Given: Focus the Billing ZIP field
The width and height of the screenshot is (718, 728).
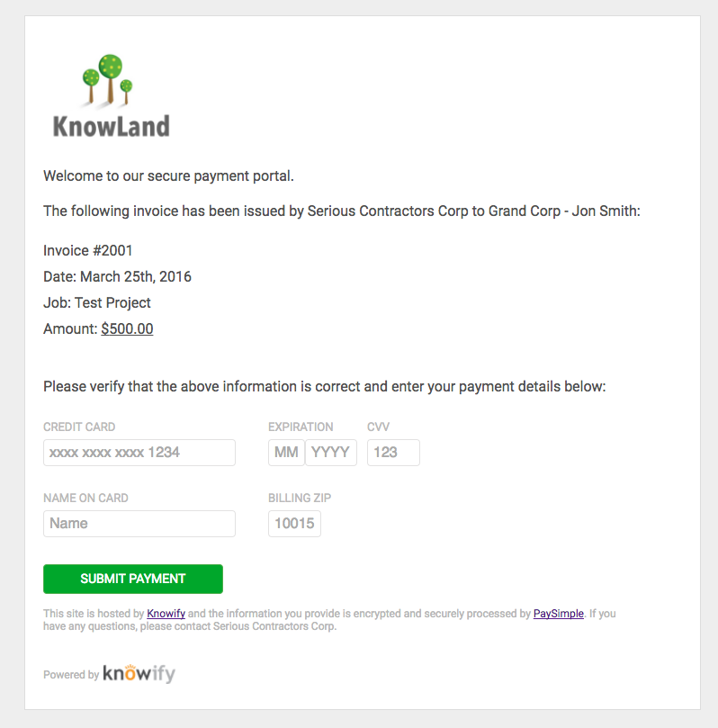Looking at the screenshot, I should (x=295, y=524).
